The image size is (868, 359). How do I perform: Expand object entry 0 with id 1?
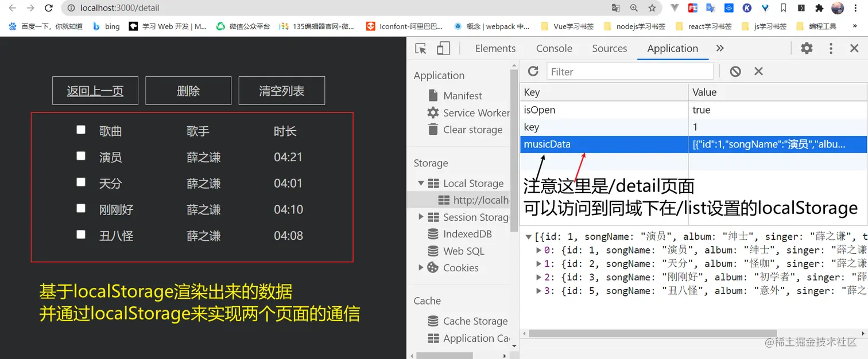[538, 250]
